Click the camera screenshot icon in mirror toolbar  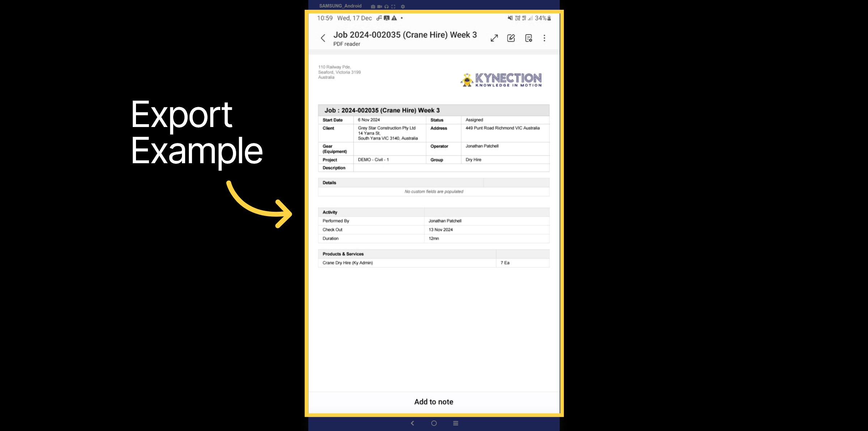coord(373,7)
